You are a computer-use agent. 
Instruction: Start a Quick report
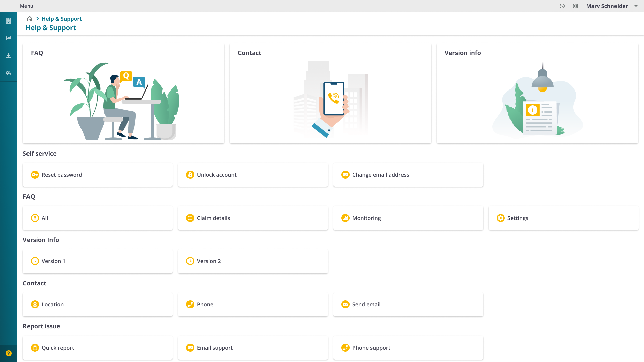[x=98, y=348]
